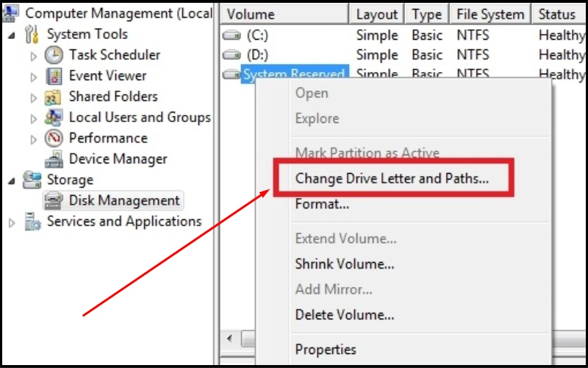The image size is (588, 368).
Task: Click Healthy status in the (D:) row
Action: click(x=562, y=55)
